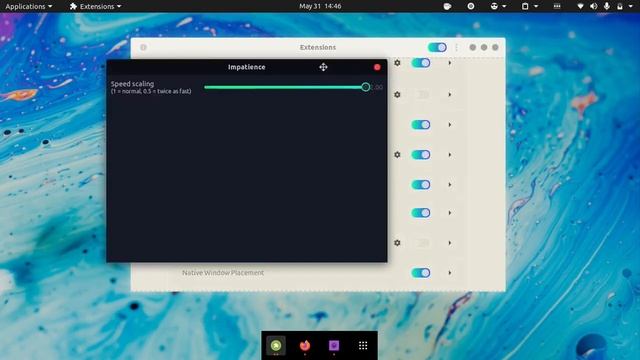Click the Speed scaling slider handle
The image size is (640, 360).
tap(366, 87)
